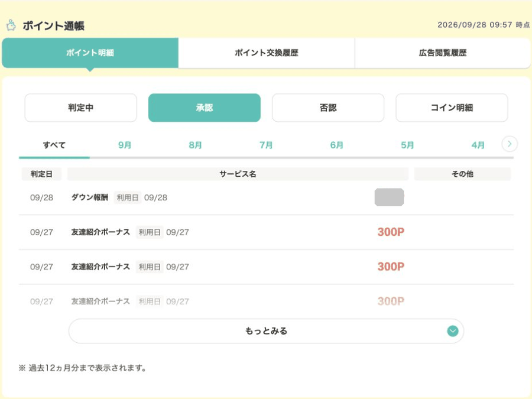532x399 pixels.
Task: Select the すべて month tab
Action: point(54,145)
